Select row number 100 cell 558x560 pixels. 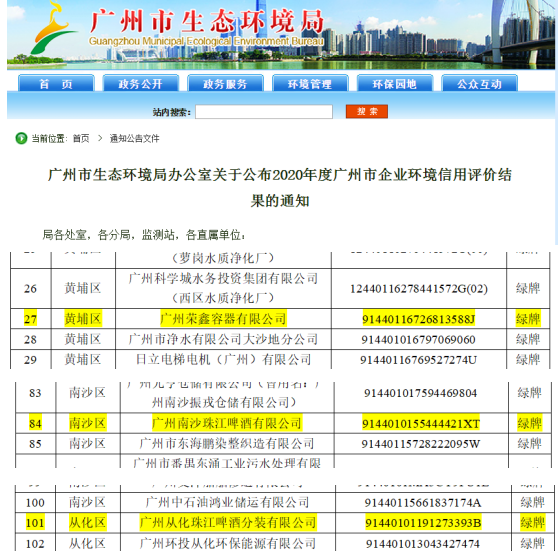point(35,503)
